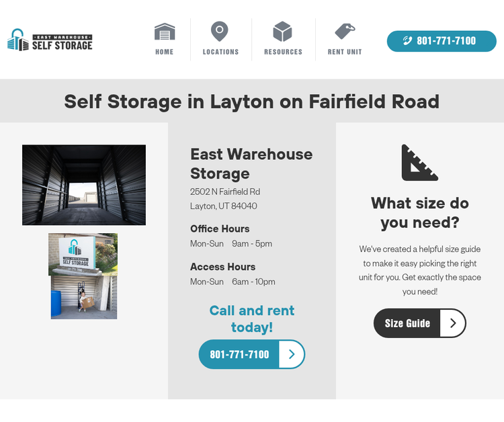The width and height of the screenshot is (504, 422).
Task: Select the RENT UNIT menu label
Action: click(345, 52)
